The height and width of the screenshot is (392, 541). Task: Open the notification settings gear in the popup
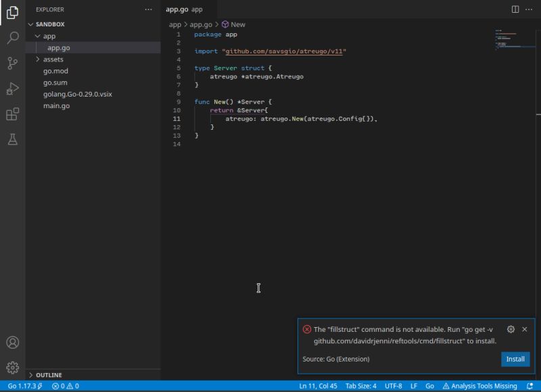pos(512,330)
